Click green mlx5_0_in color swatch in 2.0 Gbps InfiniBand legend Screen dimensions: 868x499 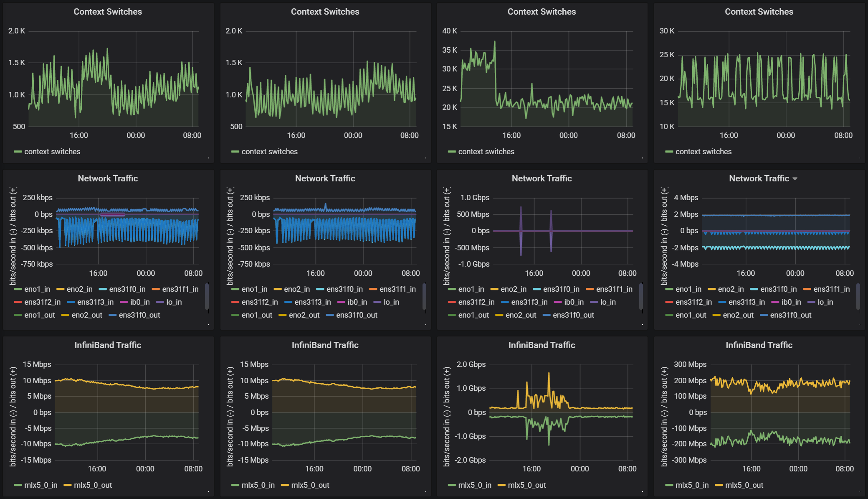[x=451, y=485]
